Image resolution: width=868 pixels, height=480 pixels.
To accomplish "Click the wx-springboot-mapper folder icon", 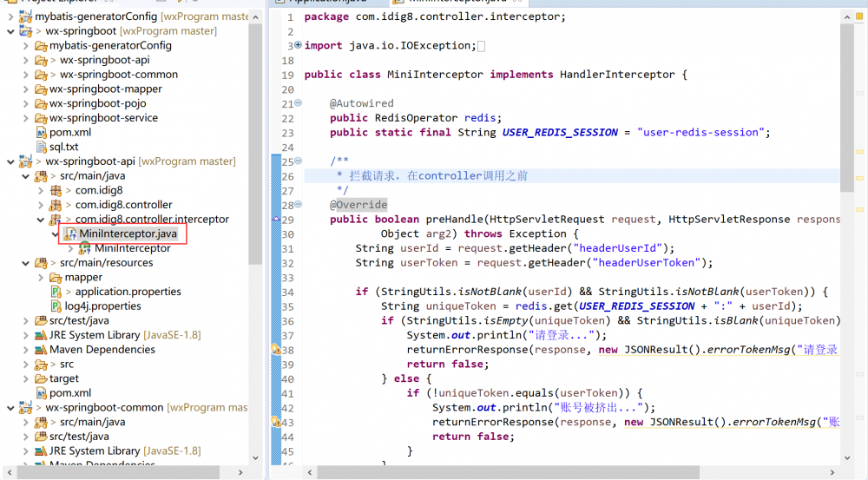I will pos(41,89).
